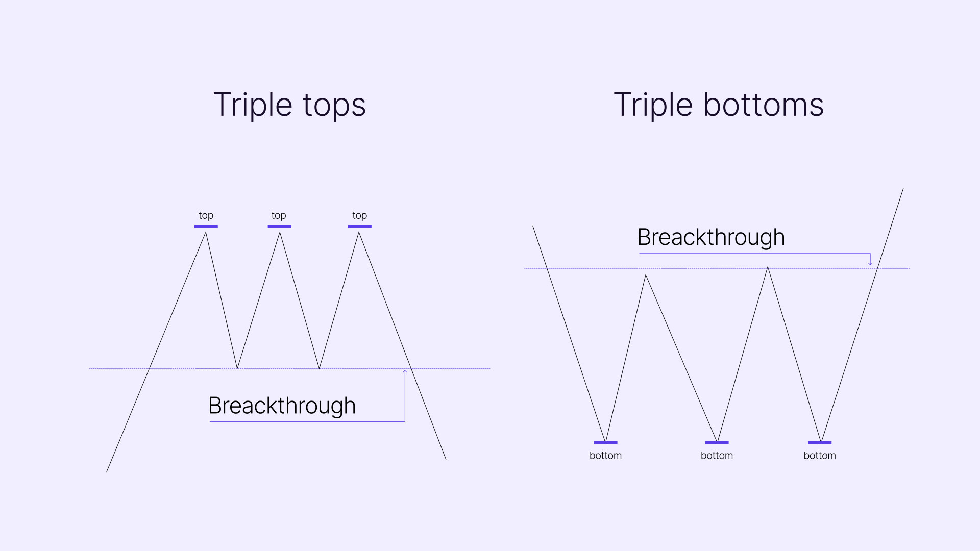Click the dashed resistance line in triple bottoms chart

pos(587,268)
